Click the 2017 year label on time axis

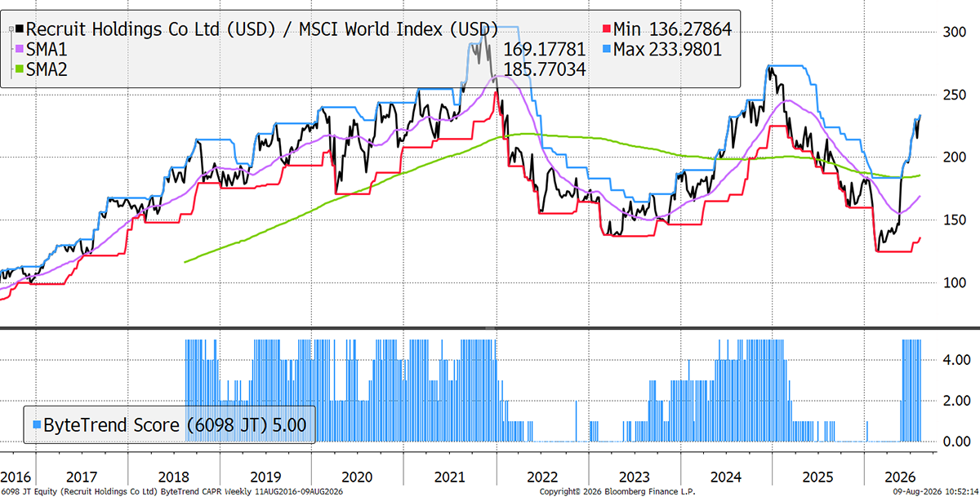(82, 476)
